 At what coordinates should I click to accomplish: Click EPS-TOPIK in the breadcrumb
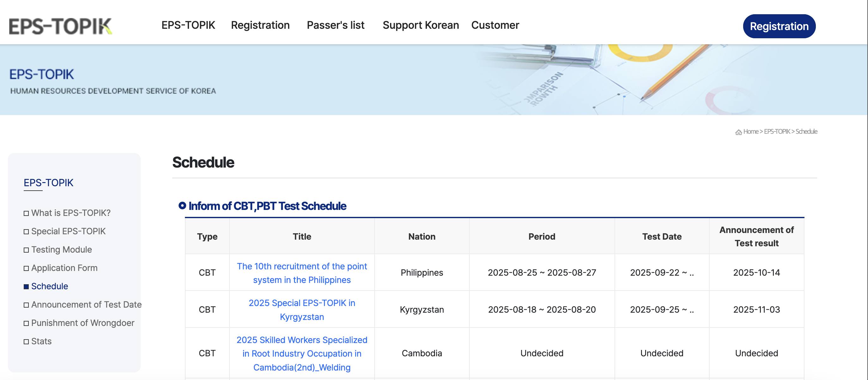(x=777, y=132)
